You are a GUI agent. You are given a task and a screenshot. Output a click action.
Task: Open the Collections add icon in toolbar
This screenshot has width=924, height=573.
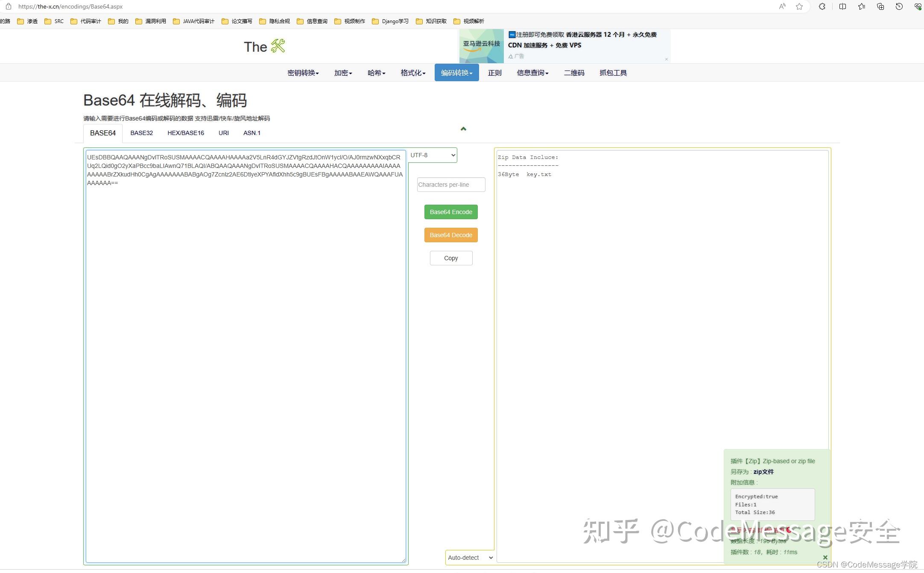coord(880,6)
